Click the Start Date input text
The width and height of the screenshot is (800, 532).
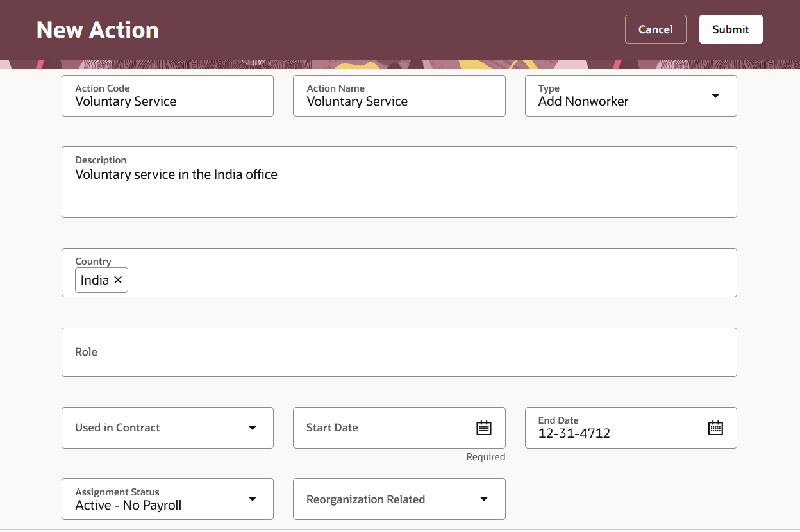(332, 428)
